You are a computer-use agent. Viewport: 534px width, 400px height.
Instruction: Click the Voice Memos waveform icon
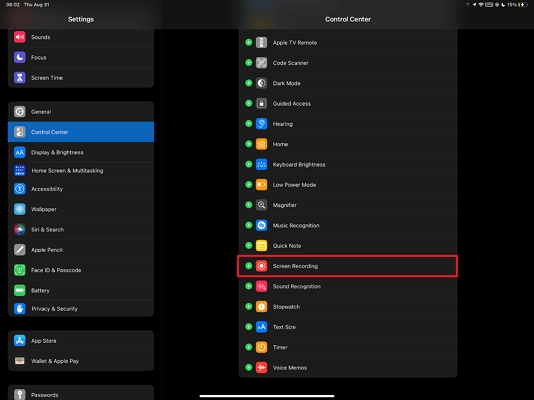[261, 367]
